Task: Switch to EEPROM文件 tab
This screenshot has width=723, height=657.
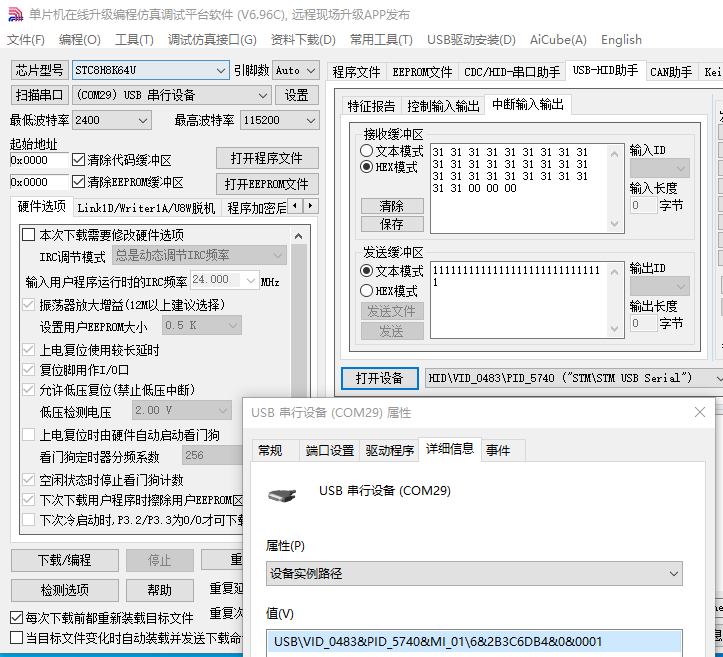Action: tap(422, 72)
